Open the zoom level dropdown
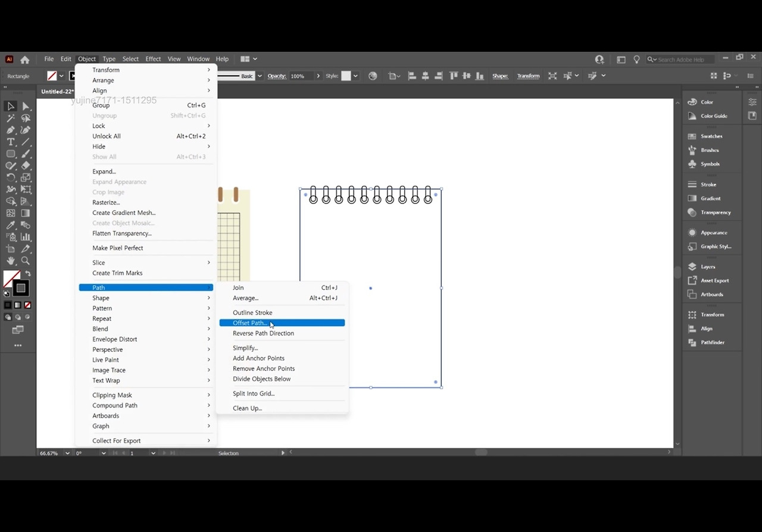The height and width of the screenshot is (532, 762). point(67,453)
